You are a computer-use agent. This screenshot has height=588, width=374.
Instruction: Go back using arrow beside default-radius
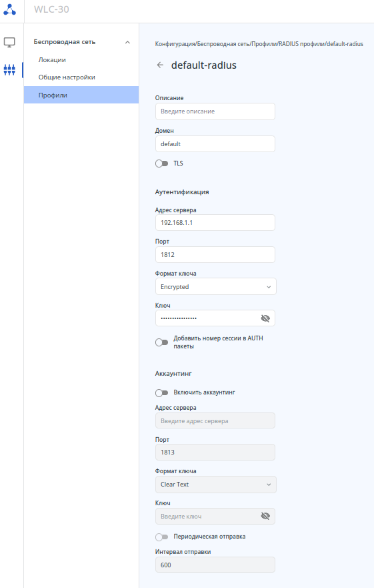(x=160, y=65)
